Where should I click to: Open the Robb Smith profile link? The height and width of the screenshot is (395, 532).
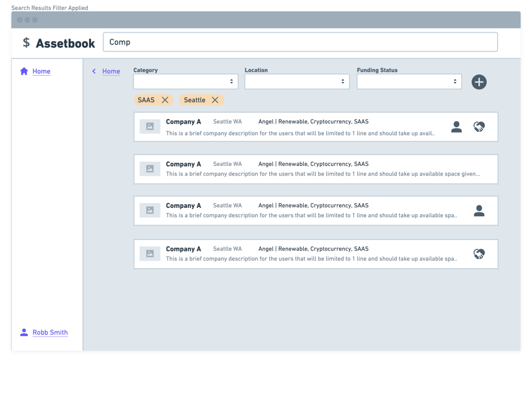(50, 333)
